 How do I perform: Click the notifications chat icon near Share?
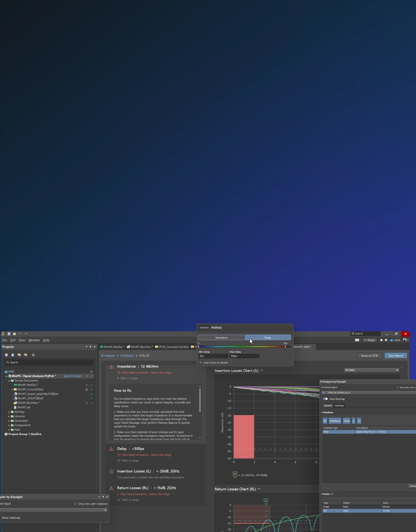point(357,340)
